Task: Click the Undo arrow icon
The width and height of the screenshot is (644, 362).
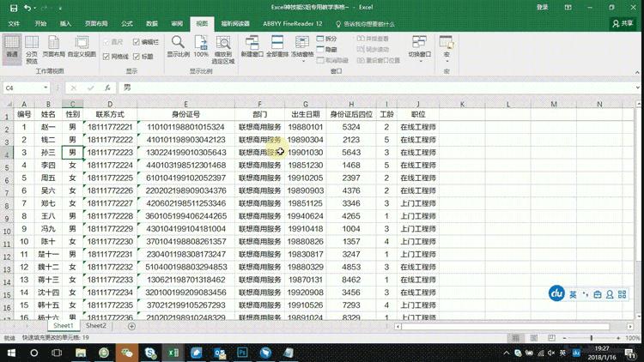Action: coord(27,8)
